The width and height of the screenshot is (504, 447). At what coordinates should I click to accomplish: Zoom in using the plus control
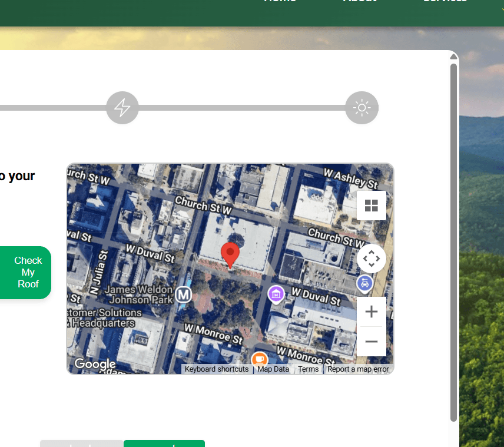371,312
